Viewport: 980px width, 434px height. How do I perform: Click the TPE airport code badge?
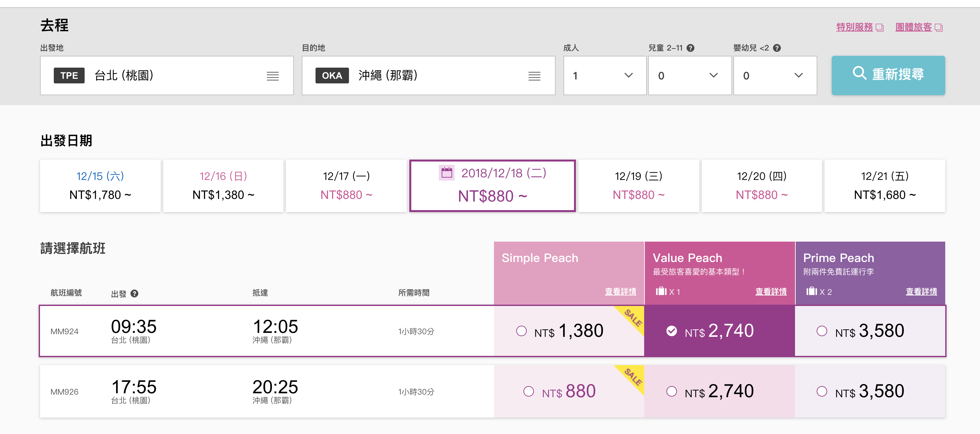pos(69,76)
